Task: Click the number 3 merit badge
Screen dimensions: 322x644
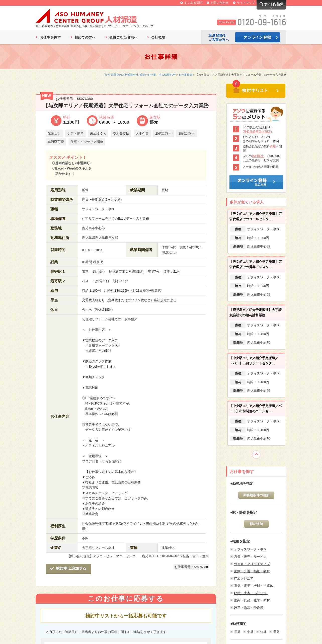Action: [x=236, y=148]
